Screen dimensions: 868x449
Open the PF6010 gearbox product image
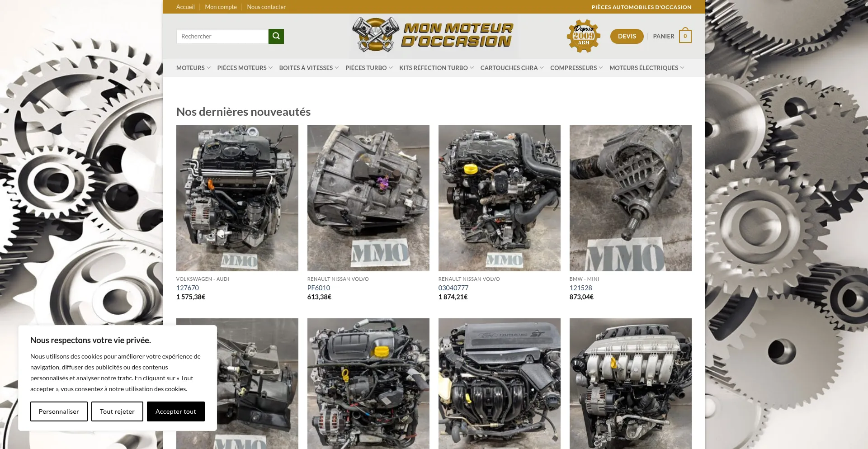point(368,198)
